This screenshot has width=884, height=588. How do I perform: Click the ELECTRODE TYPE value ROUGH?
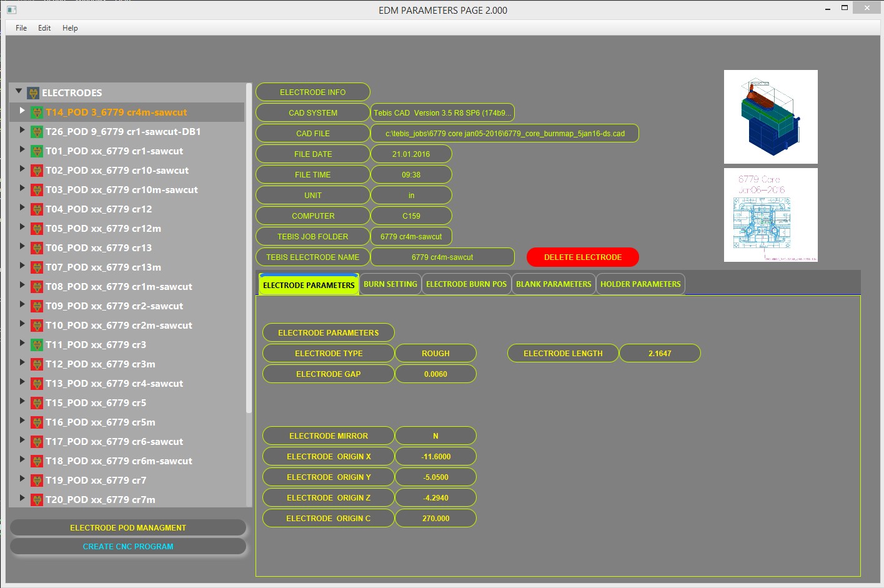click(x=436, y=354)
